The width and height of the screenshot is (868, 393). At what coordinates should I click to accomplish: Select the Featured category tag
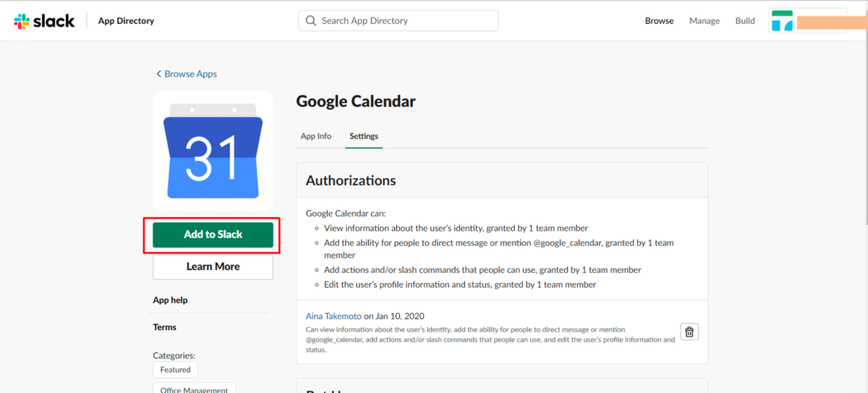click(175, 369)
